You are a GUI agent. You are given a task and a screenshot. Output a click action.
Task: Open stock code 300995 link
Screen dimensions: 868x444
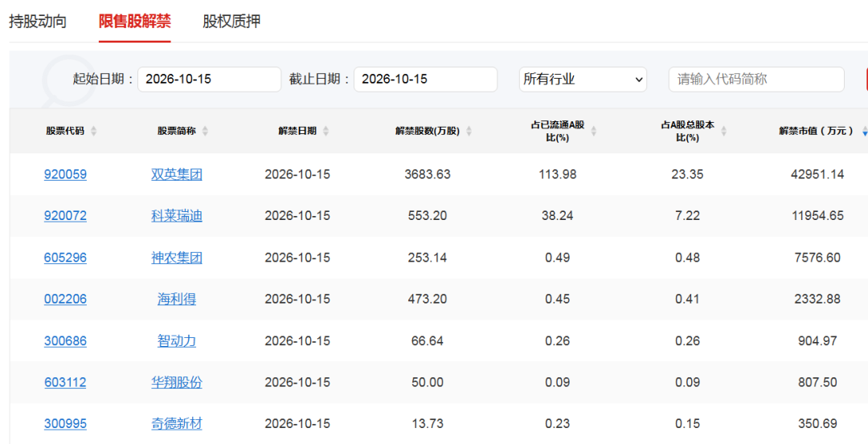point(65,424)
